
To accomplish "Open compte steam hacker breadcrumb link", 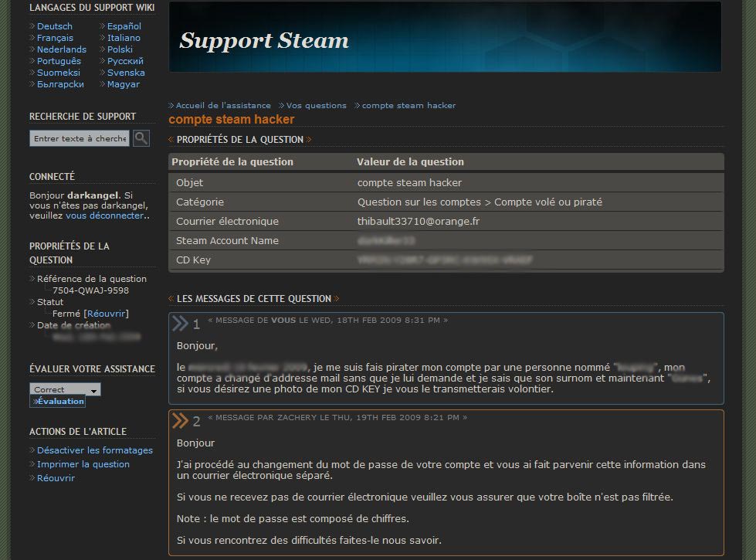I will coord(409,105).
